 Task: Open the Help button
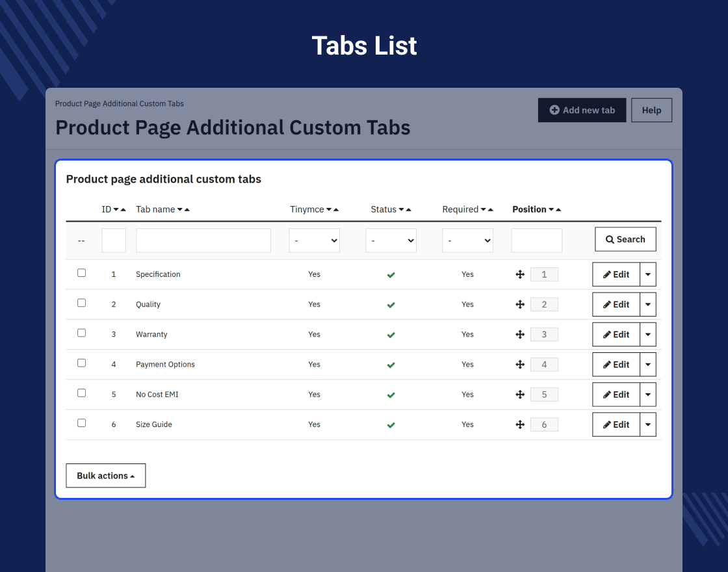(x=651, y=110)
